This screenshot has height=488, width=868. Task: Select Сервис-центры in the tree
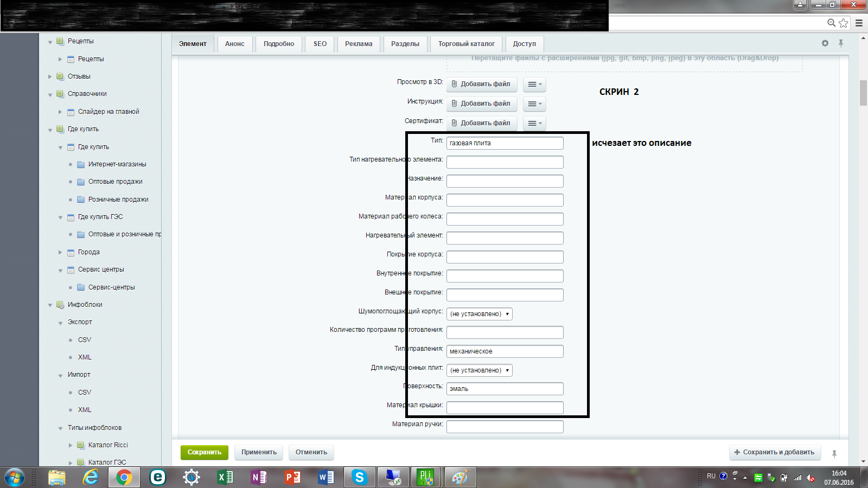[112, 287]
